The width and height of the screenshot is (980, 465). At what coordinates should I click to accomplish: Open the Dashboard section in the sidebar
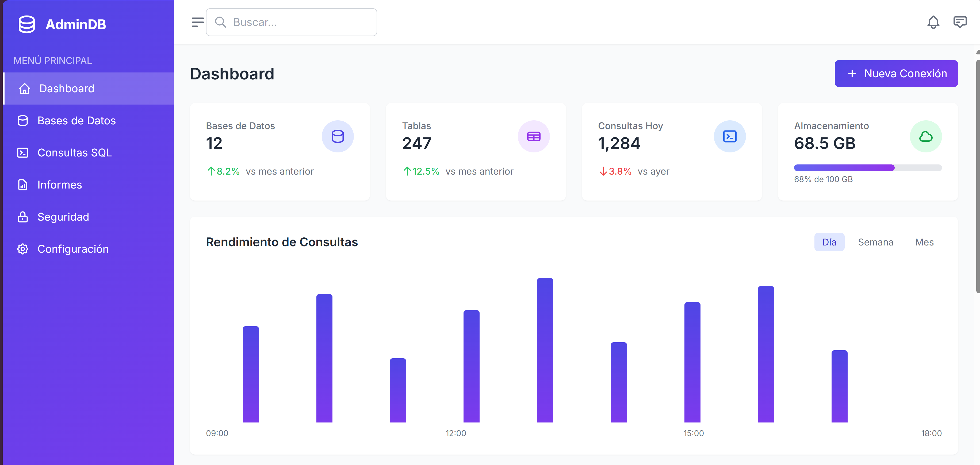click(67, 89)
